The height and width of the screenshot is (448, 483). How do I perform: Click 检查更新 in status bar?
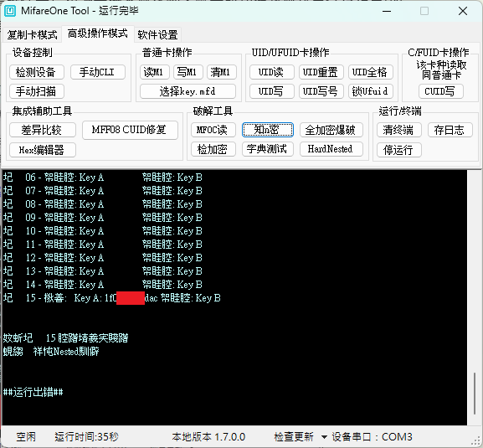(x=294, y=436)
